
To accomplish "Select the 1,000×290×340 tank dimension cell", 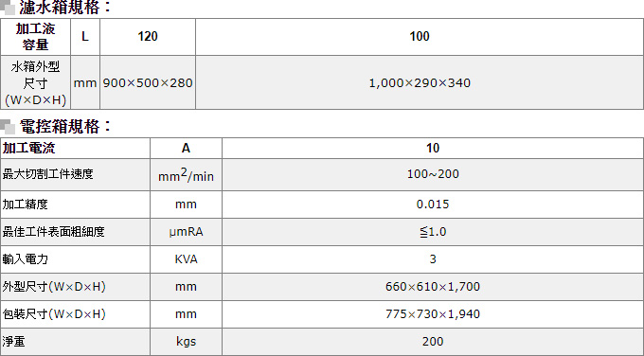I will [x=420, y=82].
